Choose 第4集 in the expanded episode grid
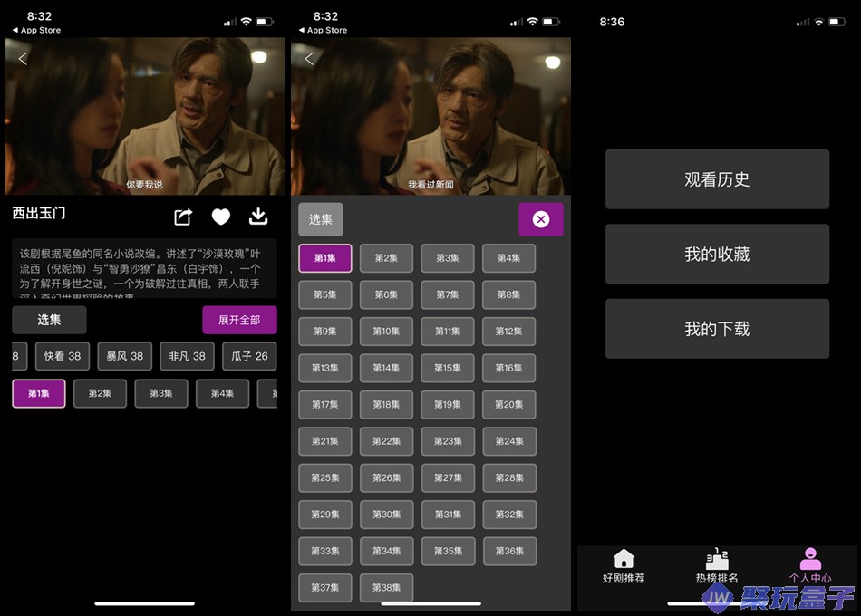861x616 pixels. (509, 258)
